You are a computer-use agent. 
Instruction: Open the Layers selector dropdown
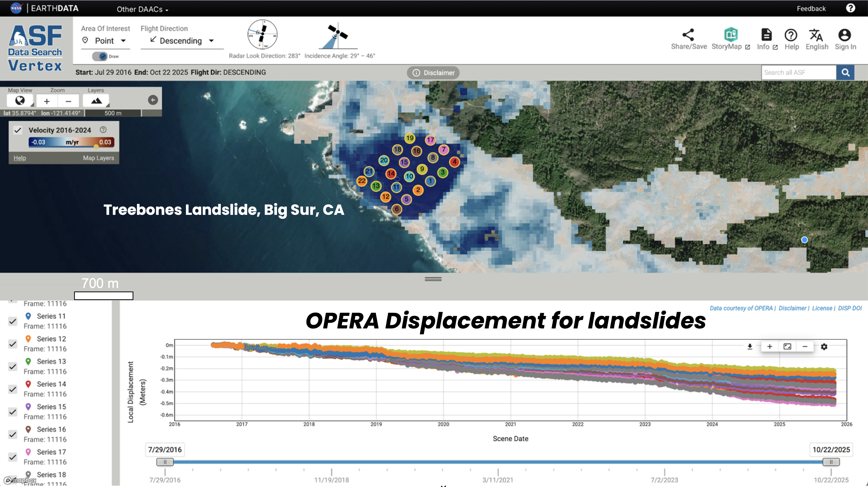[x=96, y=101]
